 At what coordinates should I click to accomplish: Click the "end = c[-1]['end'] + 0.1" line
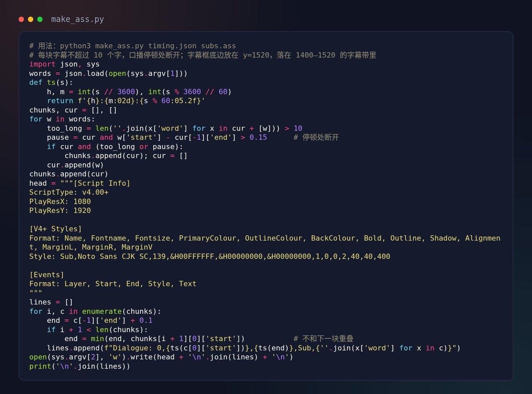pyautogui.click(x=100, y=320)
